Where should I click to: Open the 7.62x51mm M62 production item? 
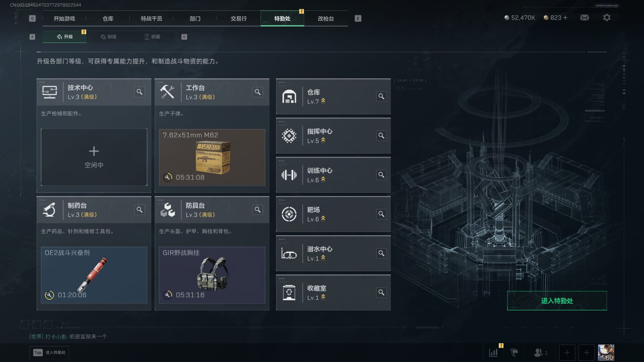pyautogui.click(x=212, y=157)
